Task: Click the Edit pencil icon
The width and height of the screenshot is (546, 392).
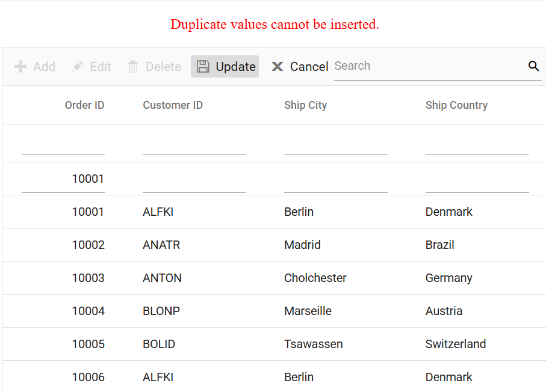Action: 77,66
